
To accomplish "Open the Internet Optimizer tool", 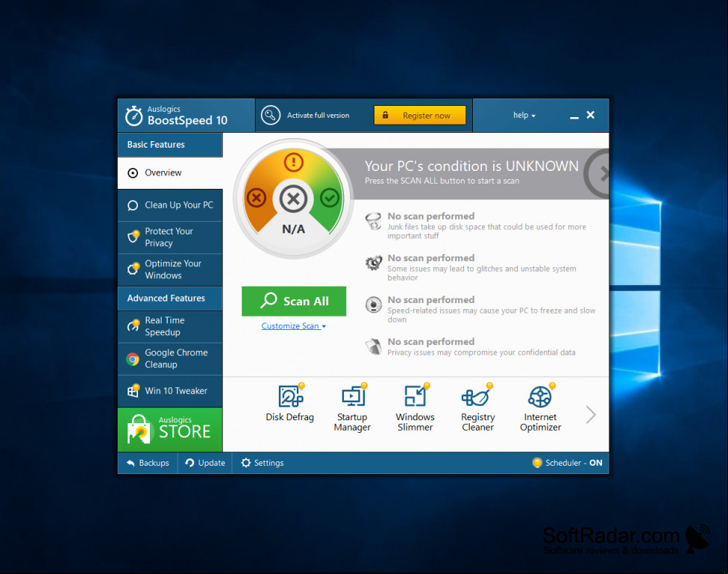I will 541,408.
